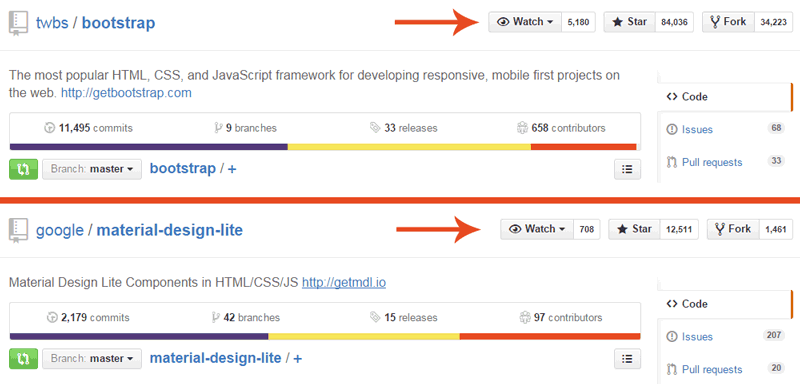View the 1,461 forks count
The image size is (800, 384).
point(776,229)
